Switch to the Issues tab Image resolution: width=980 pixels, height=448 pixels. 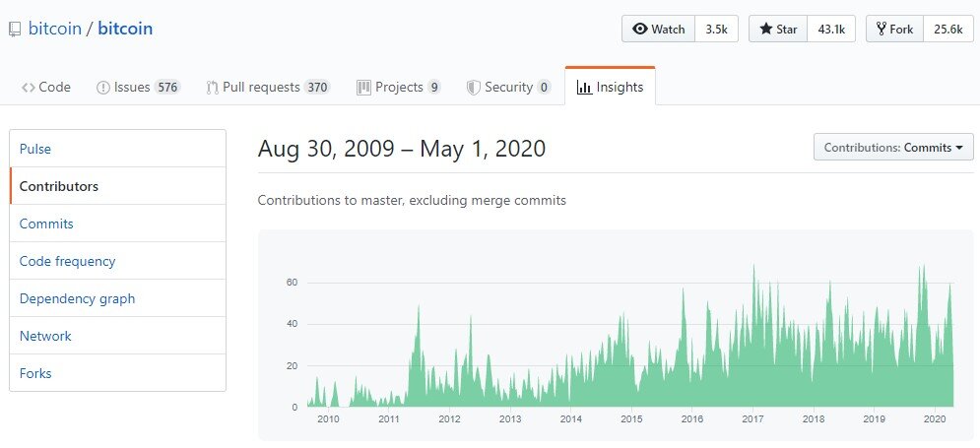(138, 87)
